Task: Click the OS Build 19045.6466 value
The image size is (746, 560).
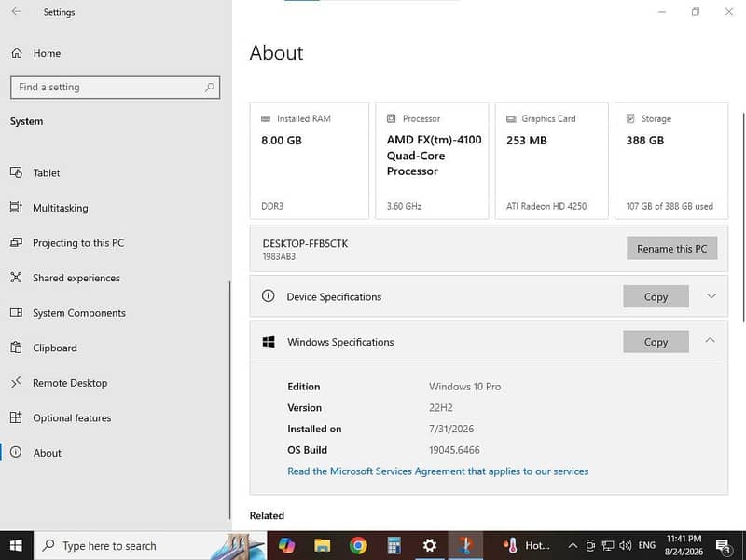Action: (x=454, y=450)
